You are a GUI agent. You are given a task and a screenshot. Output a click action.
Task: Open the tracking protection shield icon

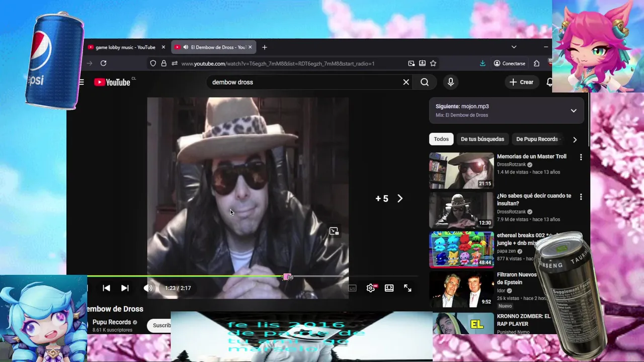coord(153,63)
